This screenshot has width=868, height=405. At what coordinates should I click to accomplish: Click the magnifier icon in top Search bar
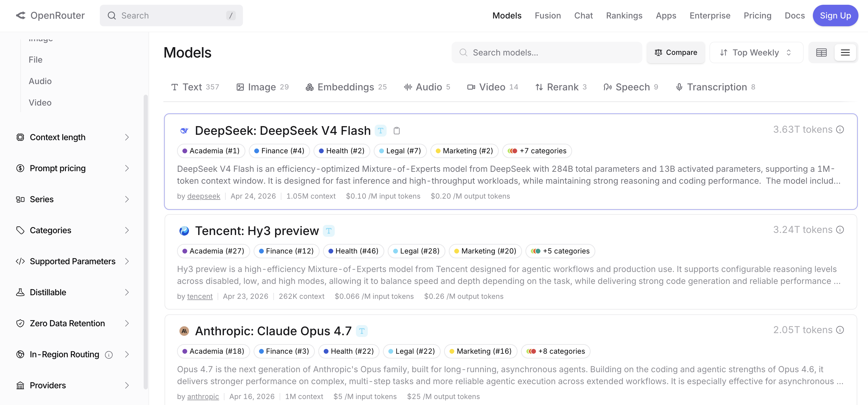pos(111,16)
